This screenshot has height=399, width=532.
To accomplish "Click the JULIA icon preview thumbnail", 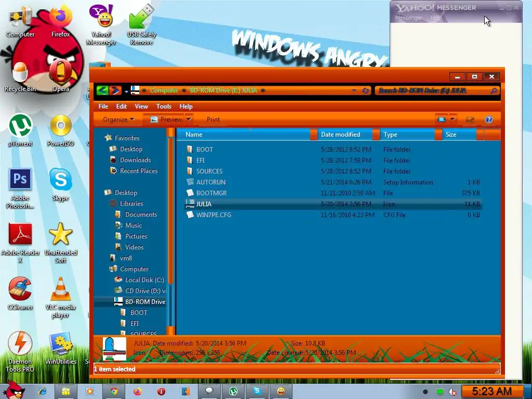I will (x=114, y=349).
